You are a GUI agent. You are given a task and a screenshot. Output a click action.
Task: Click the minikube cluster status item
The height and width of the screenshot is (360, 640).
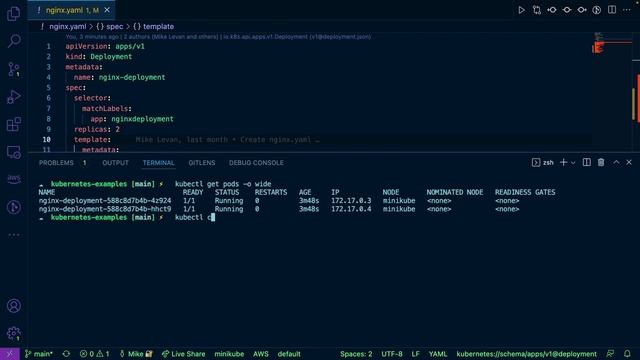click(x=229, y=354)
